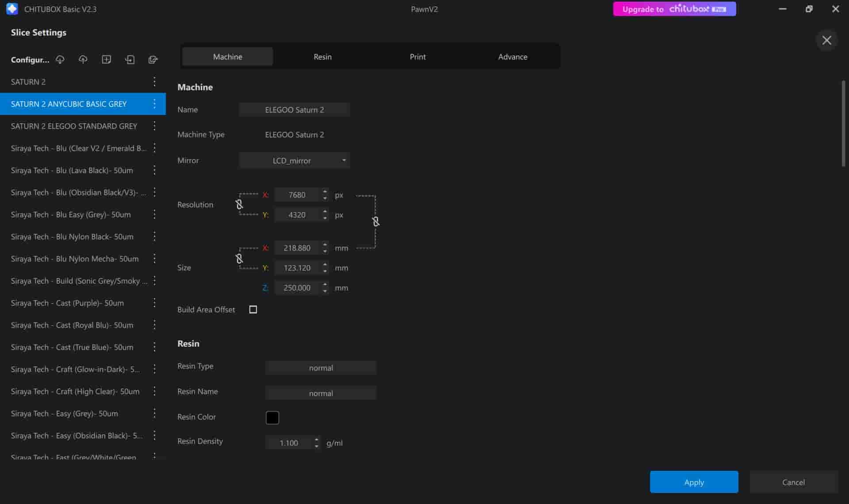
Task: Open options for Cast (True Blue) profile
Action: (154, 347)
